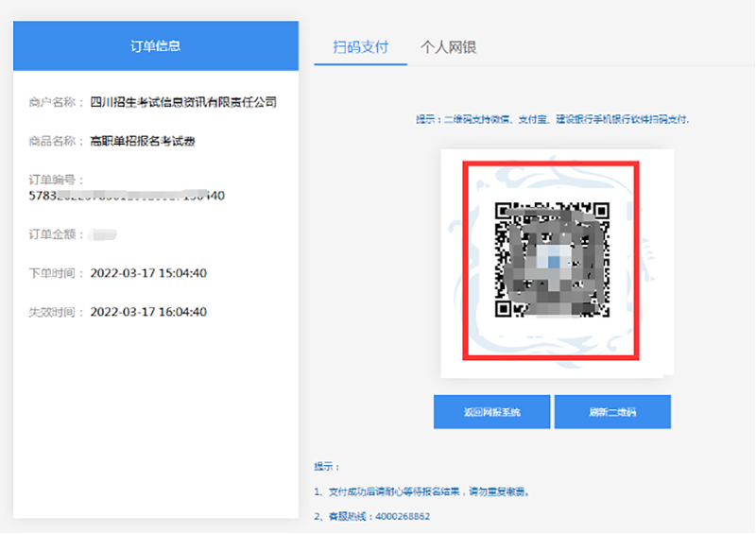The width and height of the screenshot is (756, 534).
Task: Switch to the 扫码支付 tab
Action: click(360, 47)
